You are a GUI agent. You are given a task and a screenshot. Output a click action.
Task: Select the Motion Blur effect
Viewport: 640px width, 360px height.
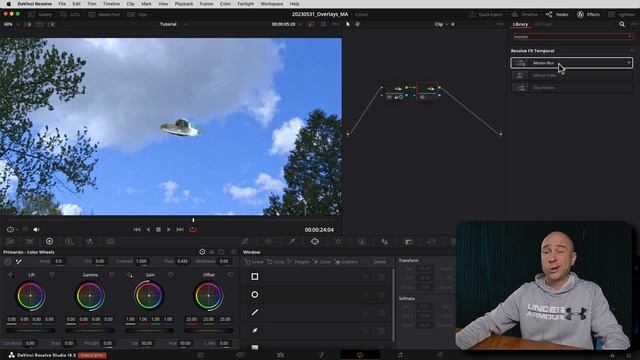click(571, 63)
